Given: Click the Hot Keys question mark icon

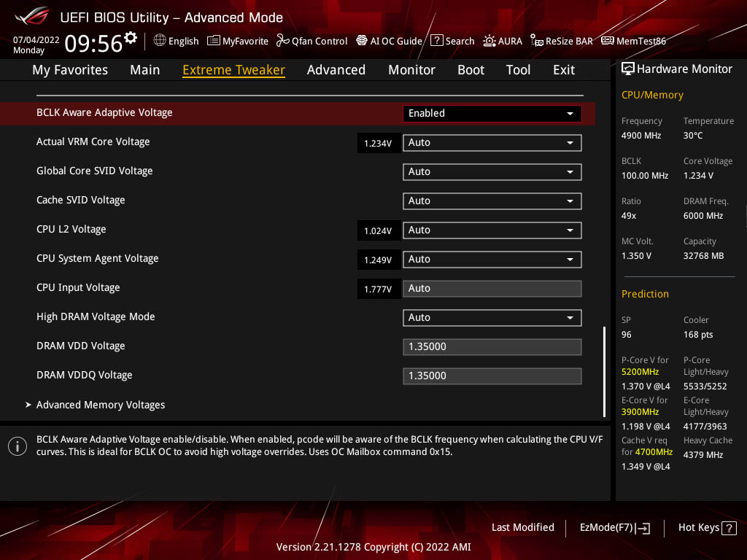Looking at the screenshot, I should point(729,528).
